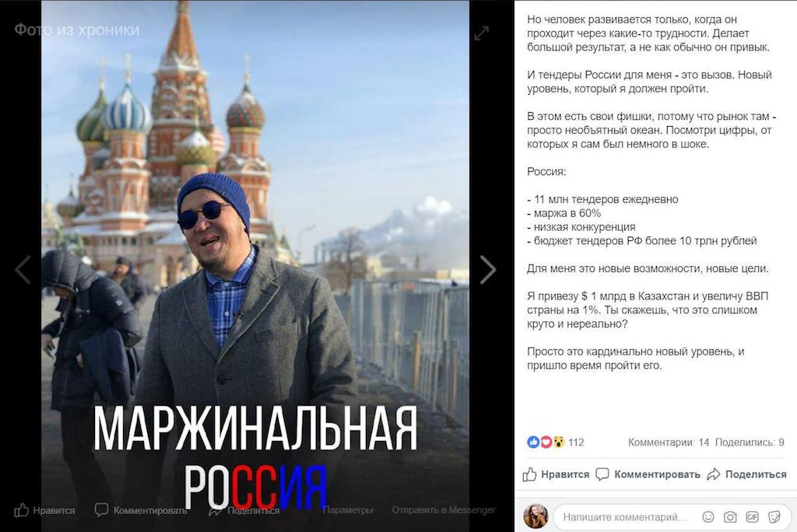Go to the previous photo arrow
This screenshot has height=532, width=797.
click(x=23, y=269)
